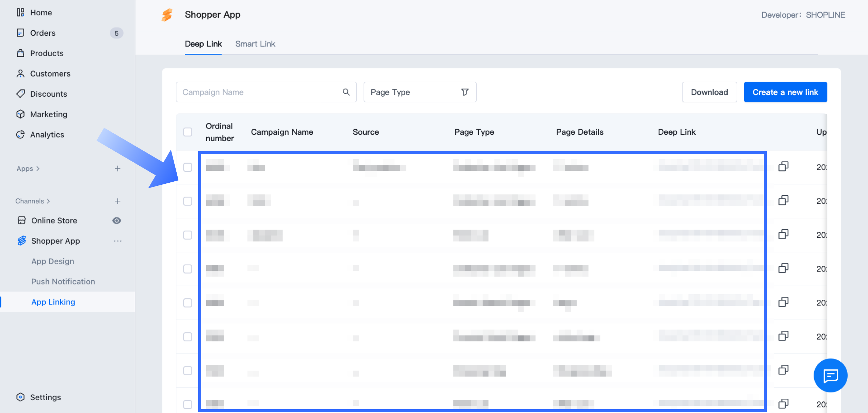The height and width of the screenshot is (413, 868).
Task: Click the Settings gear icon in sidebar
Action: click(20, 397)
